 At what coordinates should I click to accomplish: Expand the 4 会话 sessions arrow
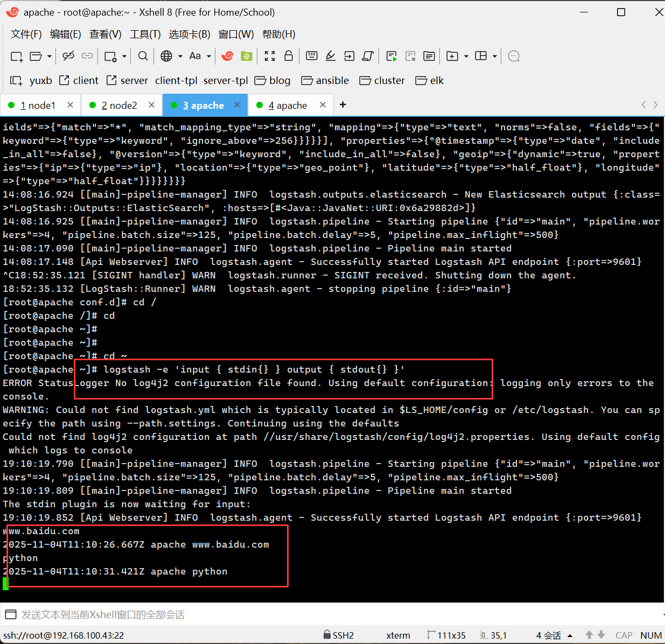click(x=570, y=635)
